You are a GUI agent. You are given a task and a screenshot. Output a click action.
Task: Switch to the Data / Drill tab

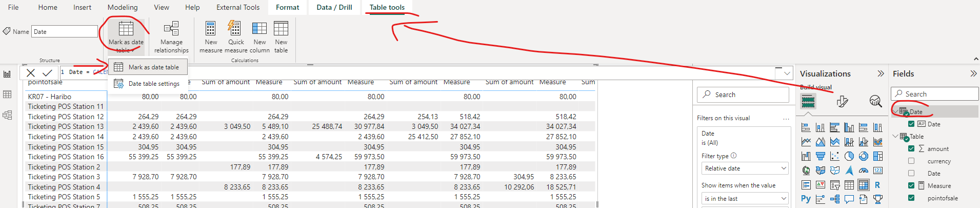point(334,7)
